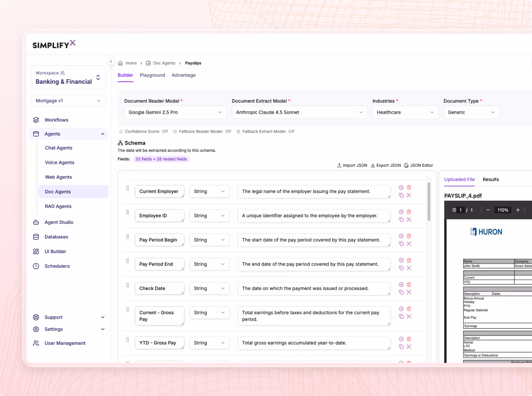The width and height of the screenshot is (532, 396).
Task: Switch workspace Banking & Financial selector
Action: pos(69,77)
